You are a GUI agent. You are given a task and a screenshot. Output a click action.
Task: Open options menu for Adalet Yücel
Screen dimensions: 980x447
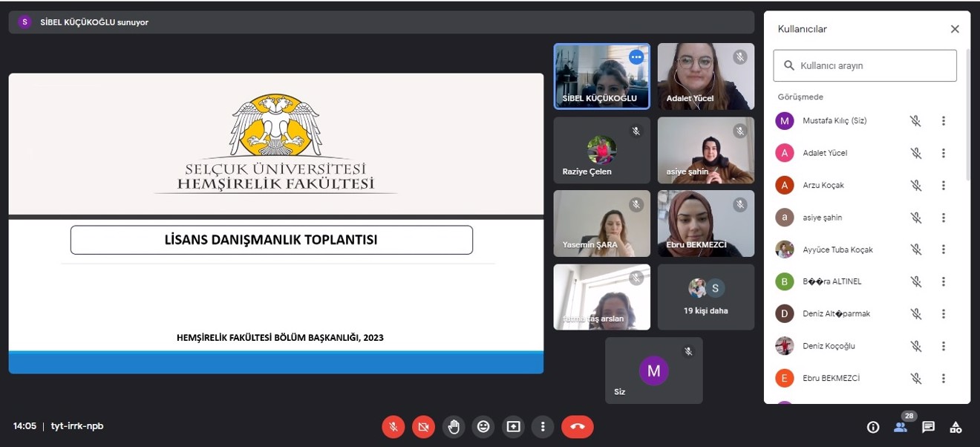click(944, 153)
